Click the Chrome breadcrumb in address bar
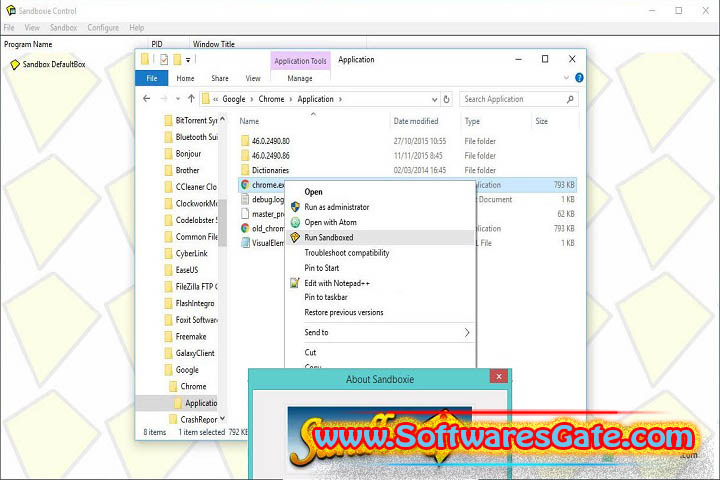 tap(271, 99)
